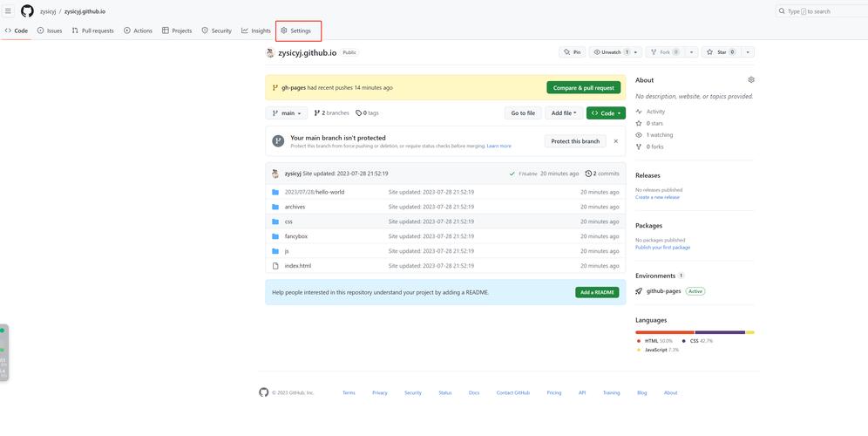The height and width of the screenshot is (436, 868).
Task: View the 0 tags link
Action: (x=367, y=113)
